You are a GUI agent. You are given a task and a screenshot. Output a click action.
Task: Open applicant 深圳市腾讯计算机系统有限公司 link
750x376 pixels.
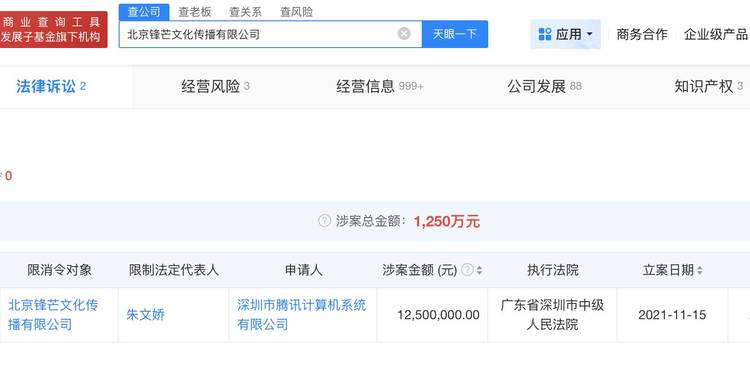coord(302,314)
